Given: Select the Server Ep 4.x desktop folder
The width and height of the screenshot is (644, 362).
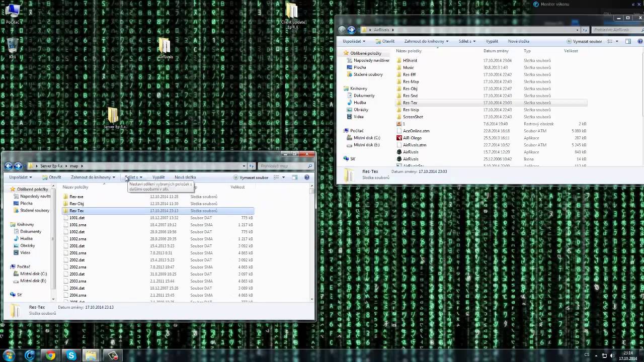Looking at the screenshot, I should point(114,118).
